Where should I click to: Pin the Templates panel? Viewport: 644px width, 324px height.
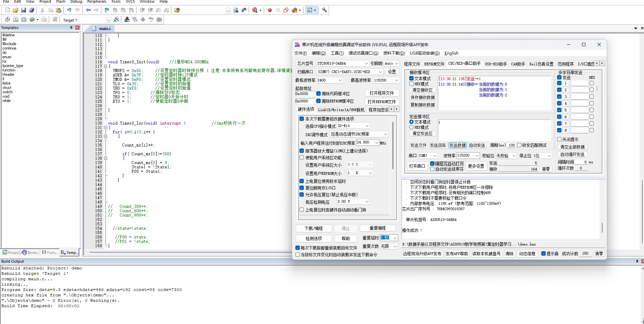(x=71, y=28)
